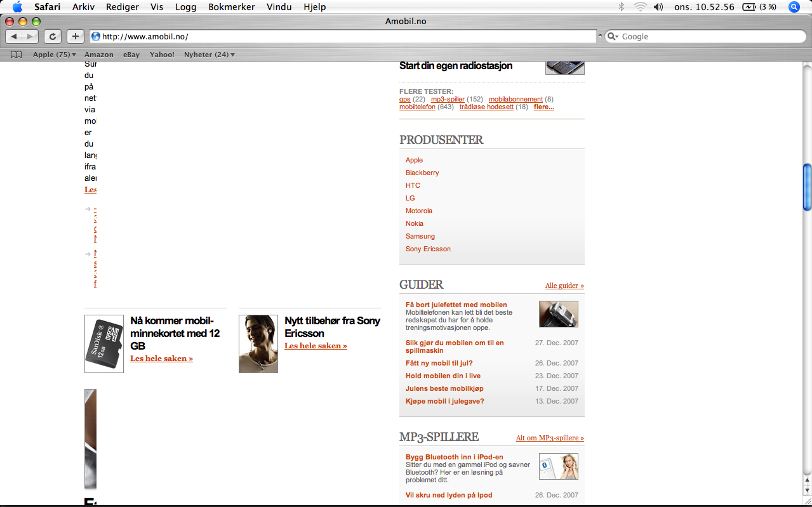Open the Rediger menu
Image resolution: width=812 pixels, height=507 pixels.
coord(123,7)
